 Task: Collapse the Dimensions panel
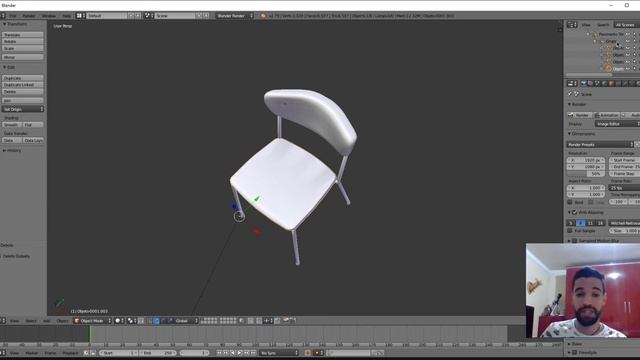pos(581,134)
